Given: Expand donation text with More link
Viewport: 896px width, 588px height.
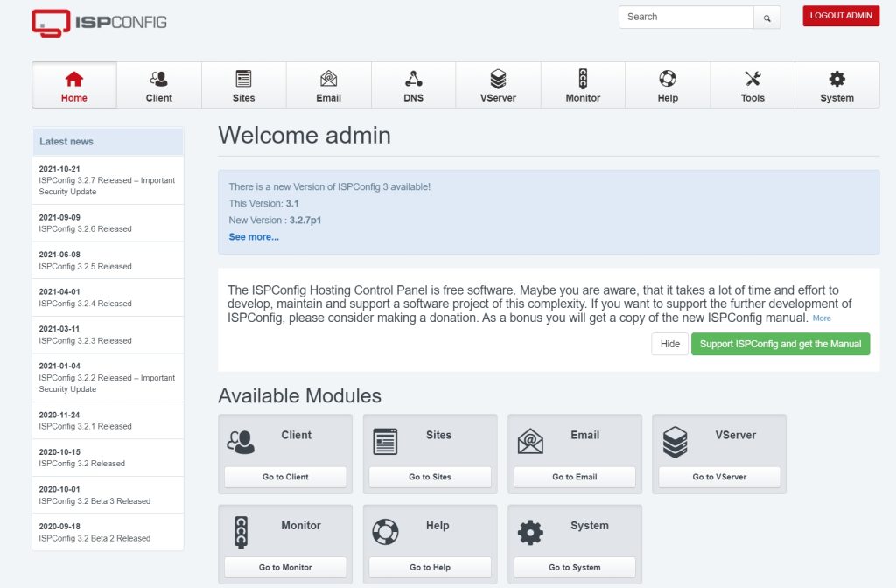Looking at the screenshot, I should pyautogui.click(x=822, y=318).
